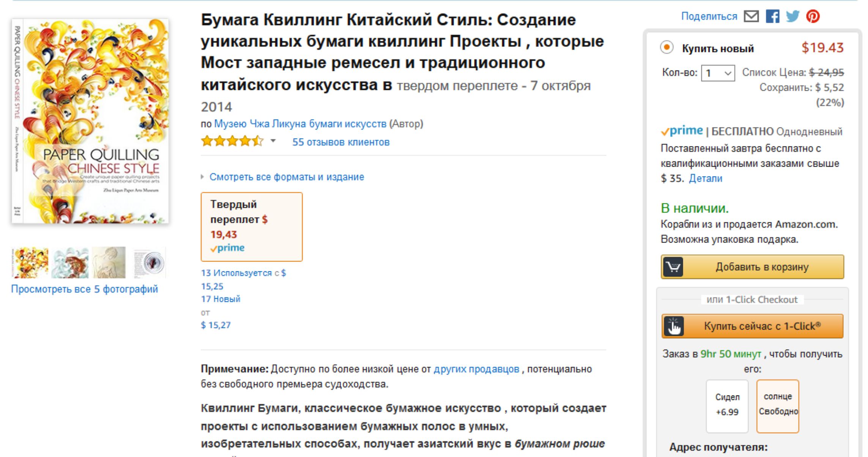Choose the "солнце Свободно" delivery option
The width and height of the screenshot is (868, 457).
click(778, 406)
